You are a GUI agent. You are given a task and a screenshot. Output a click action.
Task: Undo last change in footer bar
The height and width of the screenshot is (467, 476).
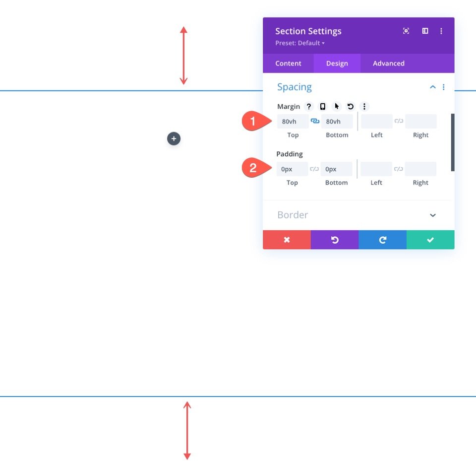pyautogui.click(x=335, y=240)
